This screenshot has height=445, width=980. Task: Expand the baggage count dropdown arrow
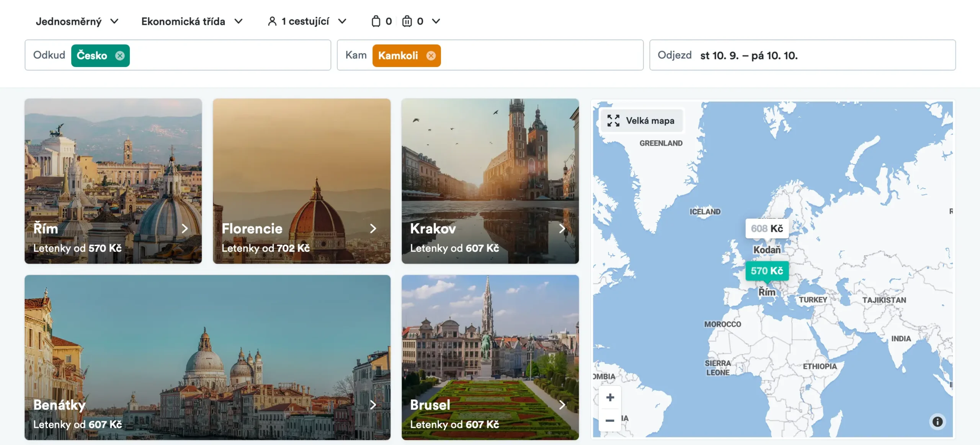point(436,21)
